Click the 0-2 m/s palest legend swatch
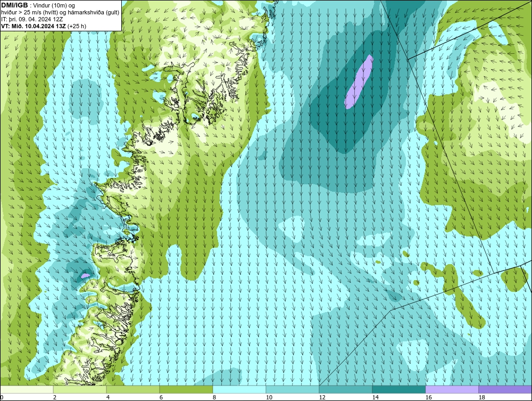532x401 pixels. (27, 389)
